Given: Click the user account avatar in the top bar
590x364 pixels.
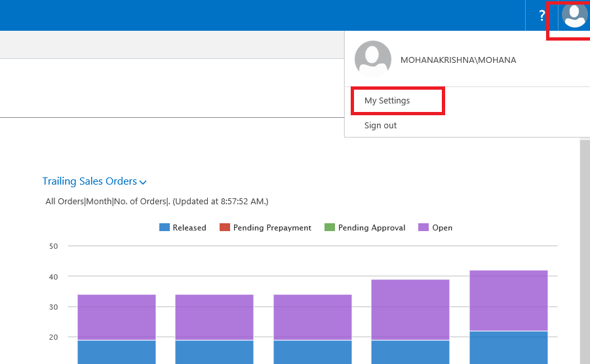Looking at the screenshot, I should point(574,15).
